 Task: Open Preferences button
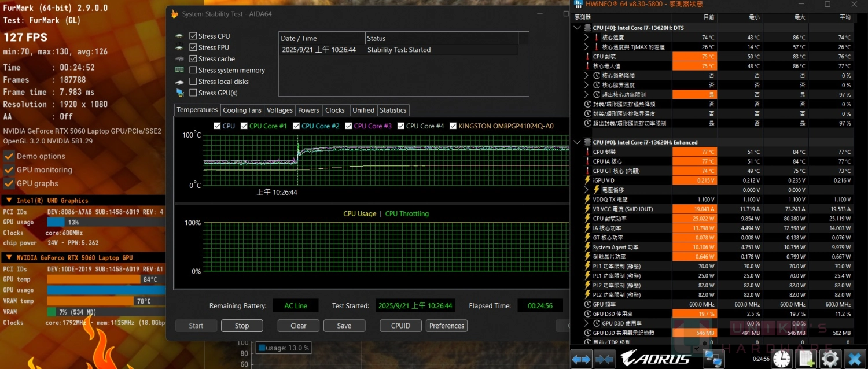point(447,326)
